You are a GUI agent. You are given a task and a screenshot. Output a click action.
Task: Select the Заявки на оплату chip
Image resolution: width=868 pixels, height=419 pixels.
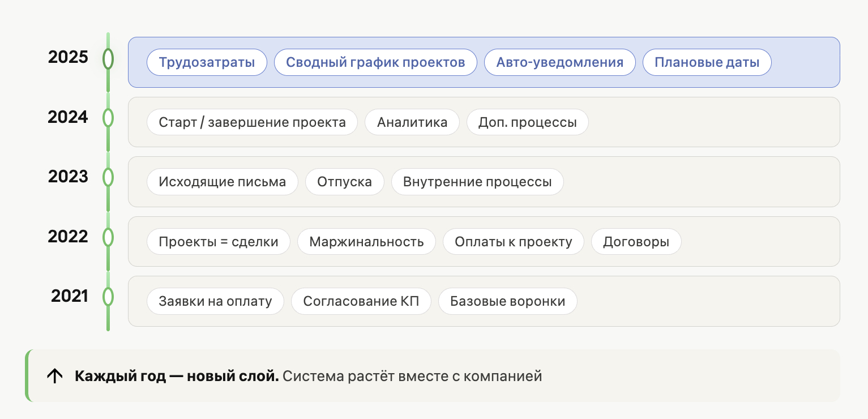215,301
